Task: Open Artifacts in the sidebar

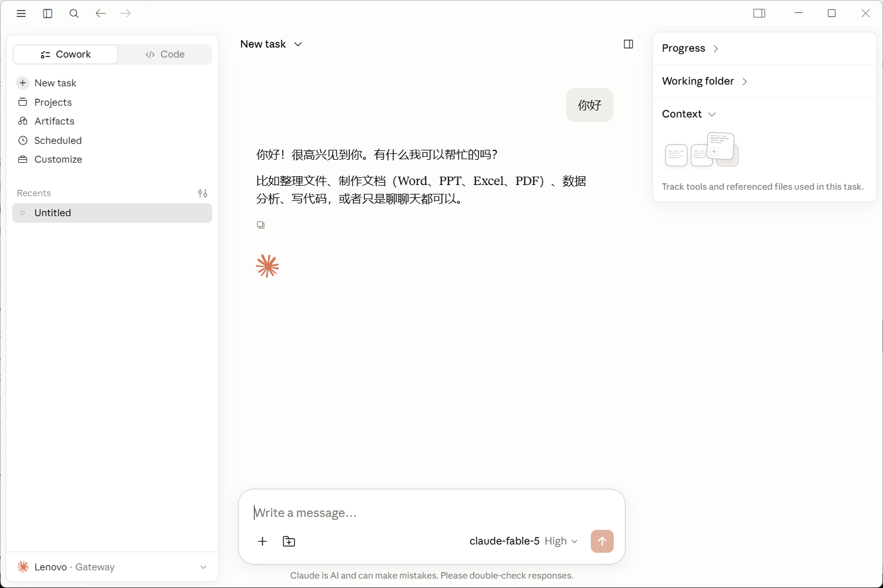Action: coord(112,121)
